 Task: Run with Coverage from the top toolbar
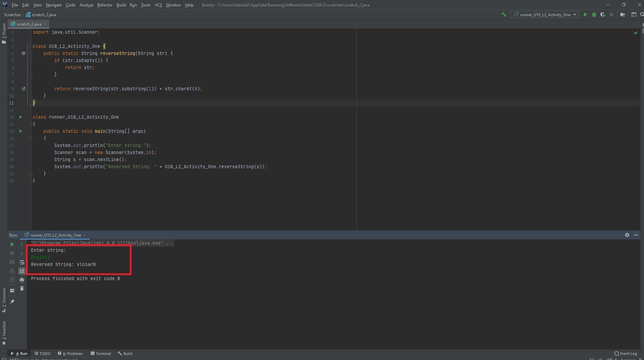[603, 14]
